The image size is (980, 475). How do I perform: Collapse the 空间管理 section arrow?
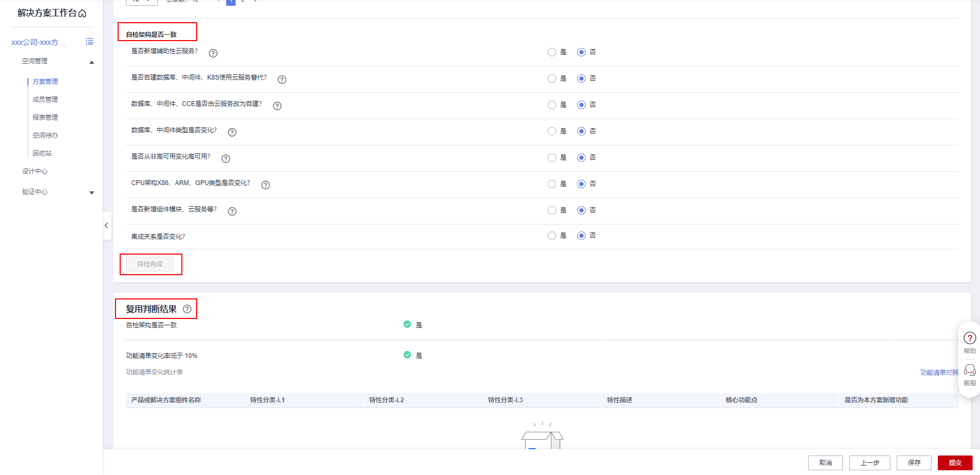pyautogui.click(x=92, y=62)
